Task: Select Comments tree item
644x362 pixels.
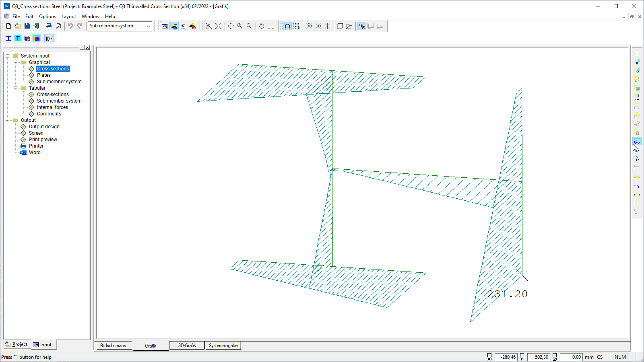Action: [x=49, y=114]
